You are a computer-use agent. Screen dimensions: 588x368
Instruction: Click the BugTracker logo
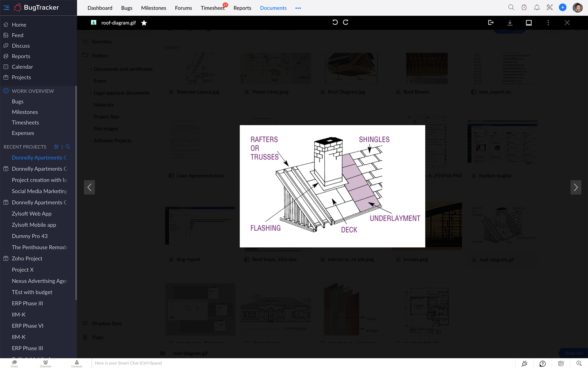pyautogui.click(x=36, y=8)
